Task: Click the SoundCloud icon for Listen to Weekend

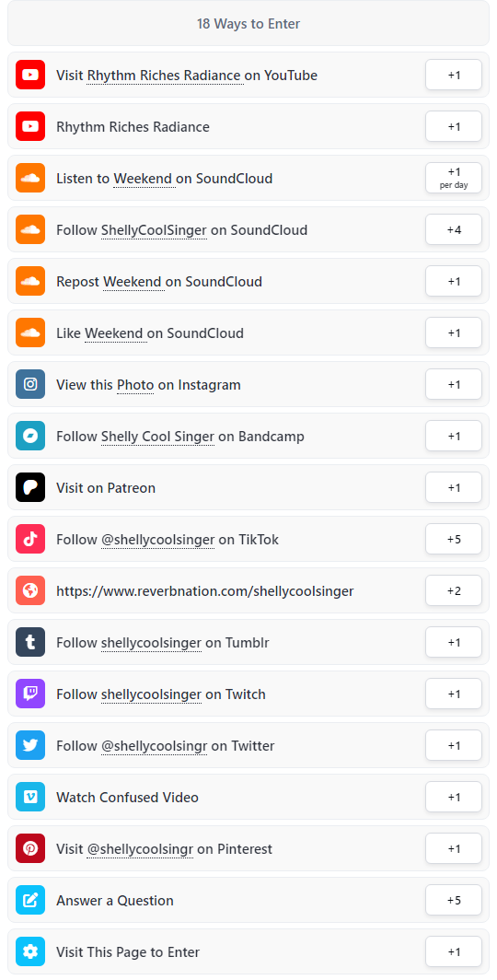Action: coord(30,178)
